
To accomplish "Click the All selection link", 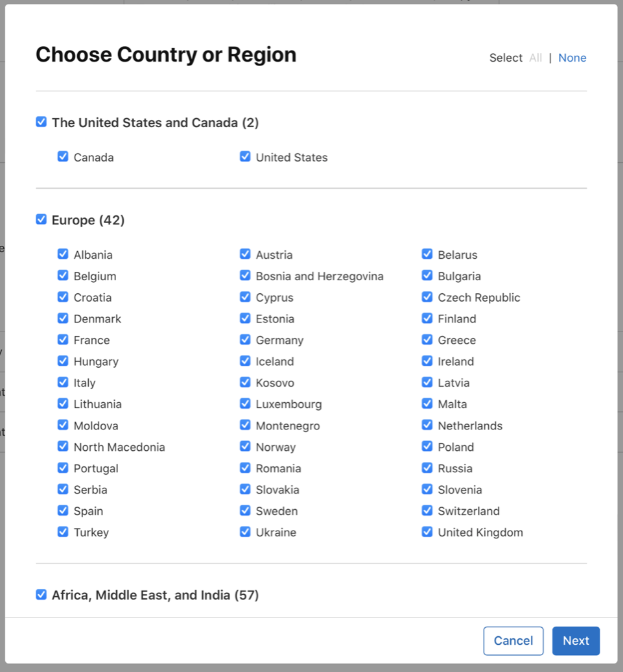I will [535, 58].
